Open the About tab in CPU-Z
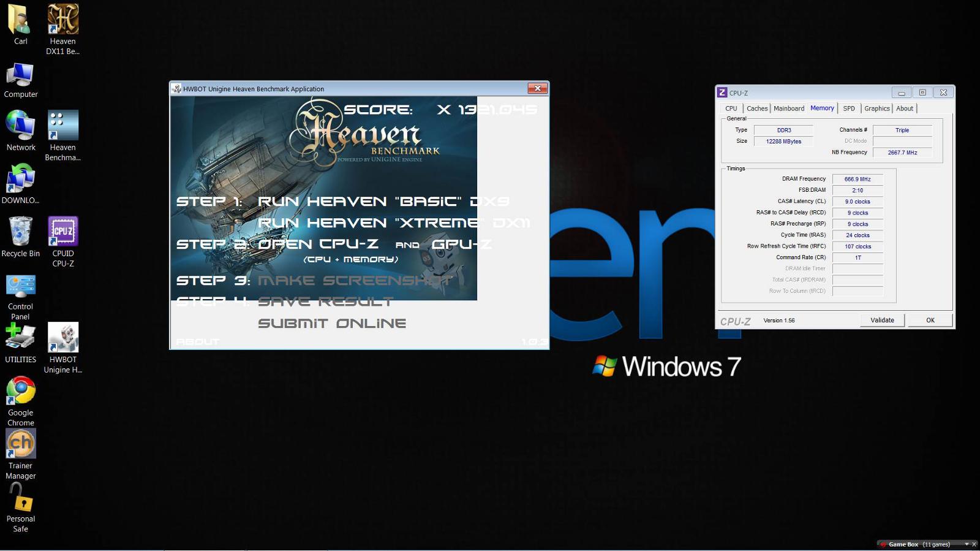980x551 pixels. pos(905,108)
